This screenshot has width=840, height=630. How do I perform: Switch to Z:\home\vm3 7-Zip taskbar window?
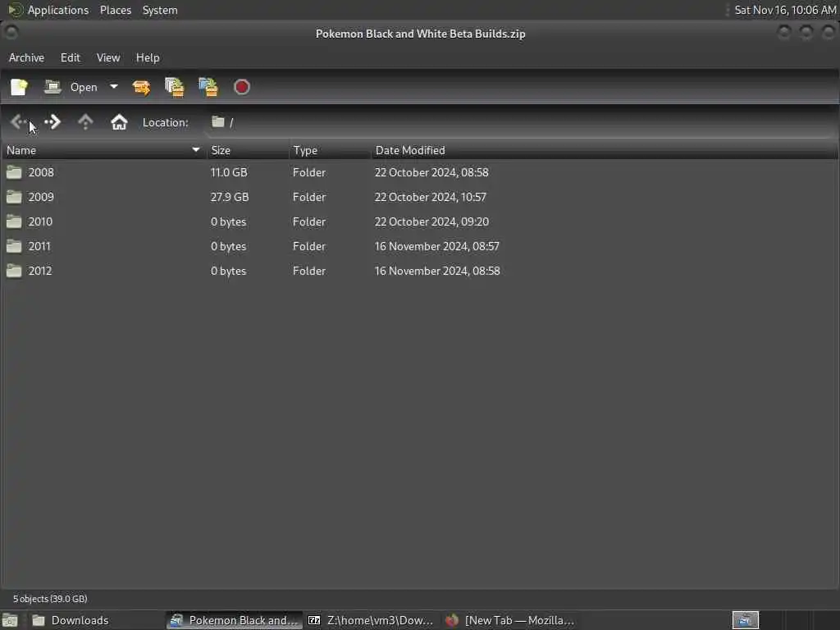click(x=371, y=620)
